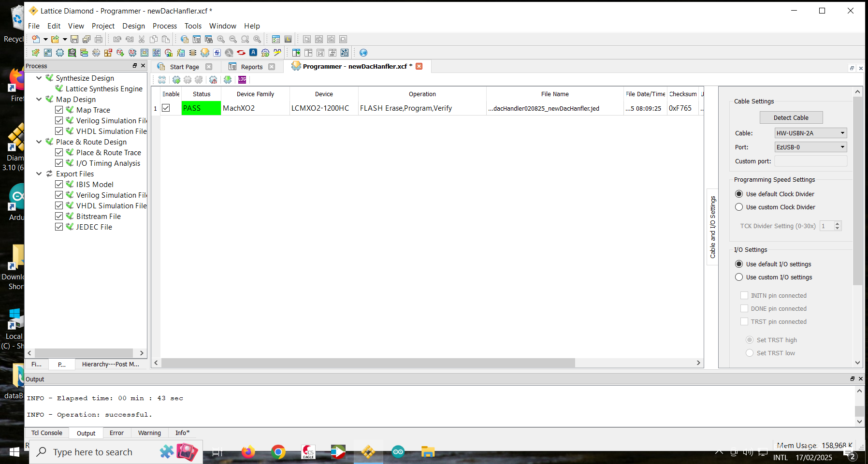868x464 pixels.
Task: Open the Open-file dropdown arrow
Action: coord(65,39)
